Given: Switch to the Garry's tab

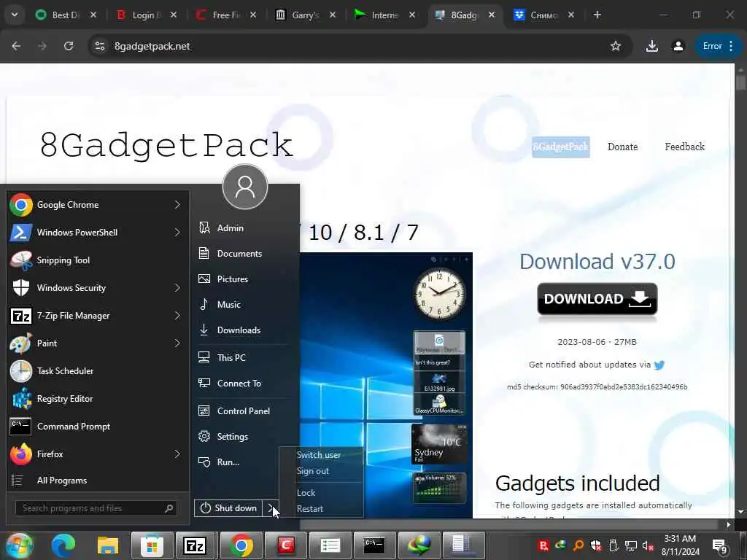Looking at the screenshot, I should [306, 15].
